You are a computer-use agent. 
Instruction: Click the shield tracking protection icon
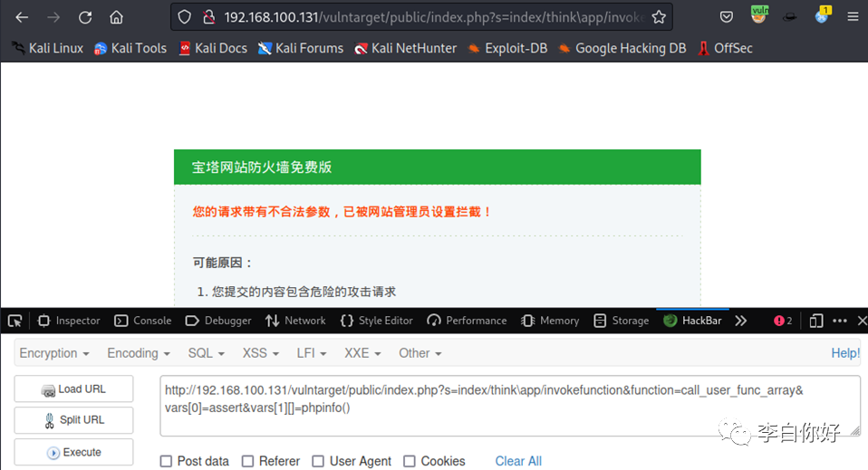pyautogui.click(x=184, y=17)
